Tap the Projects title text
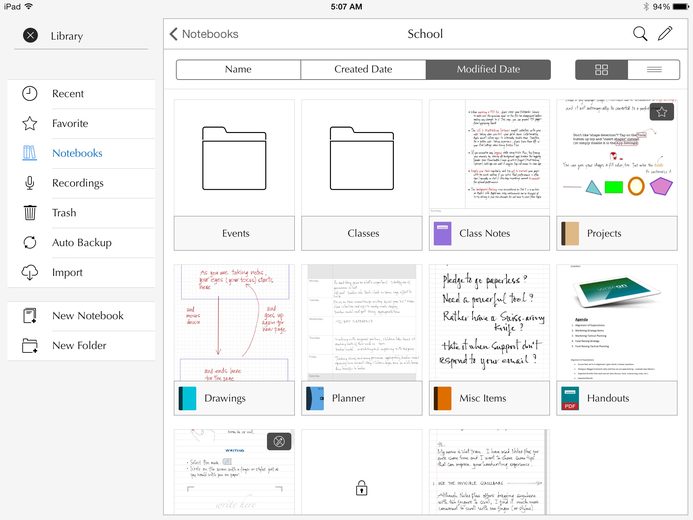Screen dimensions: 693x520 point(604,233)
